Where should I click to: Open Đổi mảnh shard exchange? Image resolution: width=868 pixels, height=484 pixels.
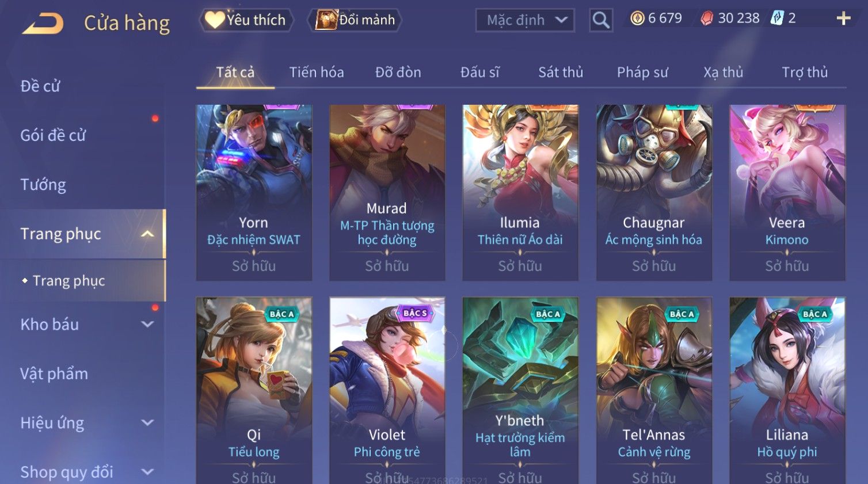(x=355, y=20)
